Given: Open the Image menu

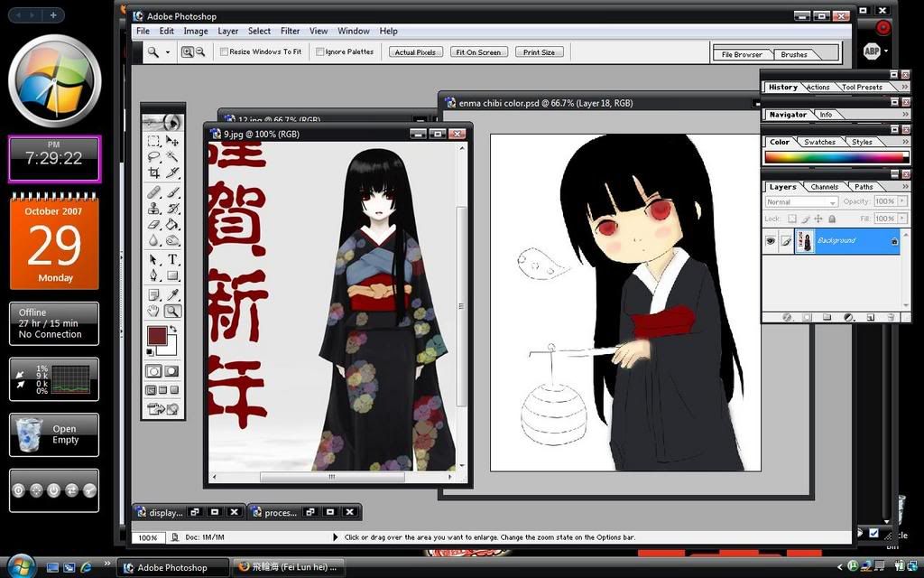Looking at the screenshot, I should 196,32.
